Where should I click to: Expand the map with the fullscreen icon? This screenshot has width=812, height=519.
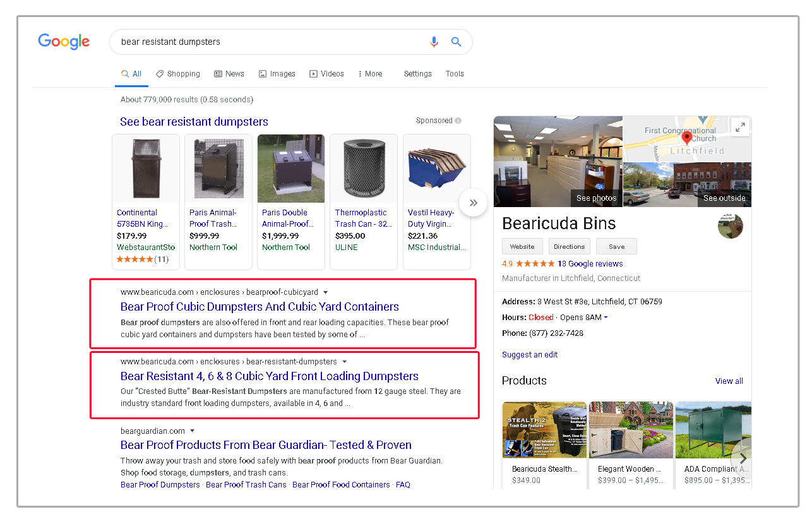click(x=740, y=127)
